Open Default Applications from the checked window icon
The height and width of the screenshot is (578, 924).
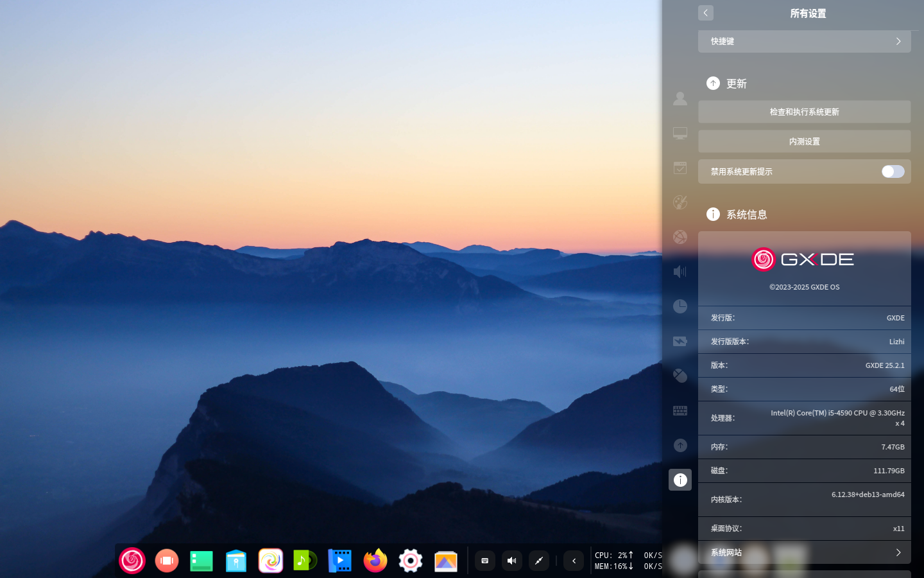coord(680,168)
